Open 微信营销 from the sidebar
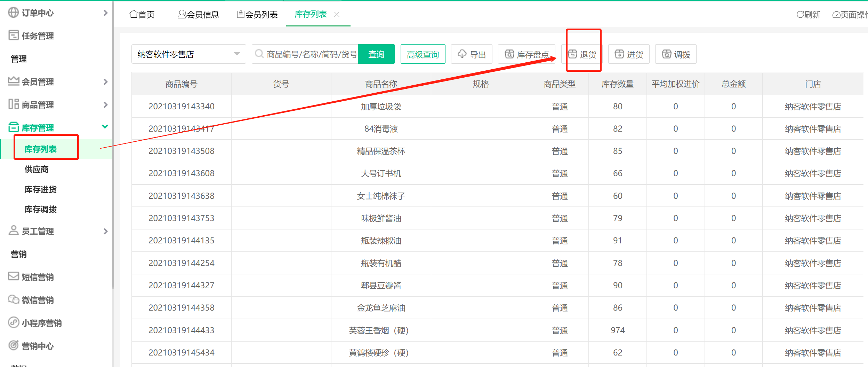Image resolution: width=868 pixels, height=367 pixels. (38, 300)
